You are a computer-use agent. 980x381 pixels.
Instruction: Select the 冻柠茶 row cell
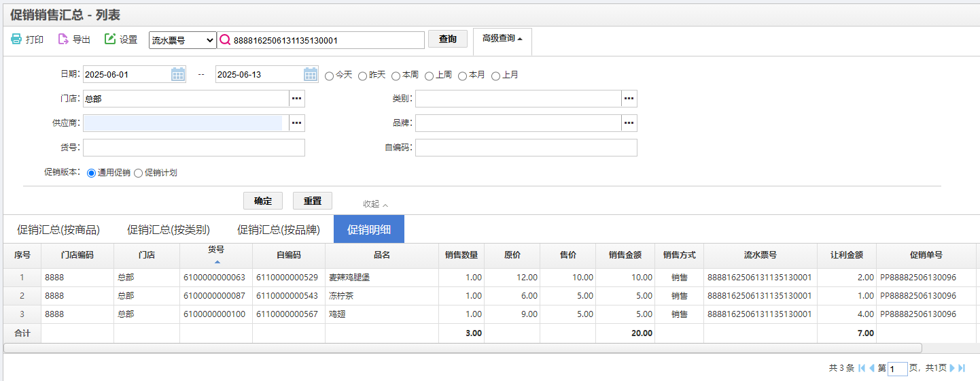[382, 296]
